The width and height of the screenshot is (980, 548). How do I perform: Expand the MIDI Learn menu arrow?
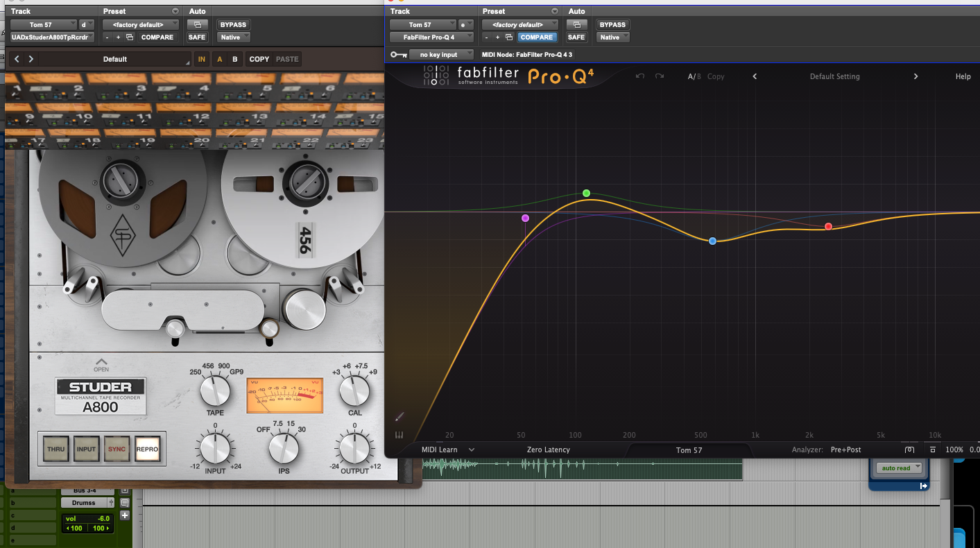472,450
